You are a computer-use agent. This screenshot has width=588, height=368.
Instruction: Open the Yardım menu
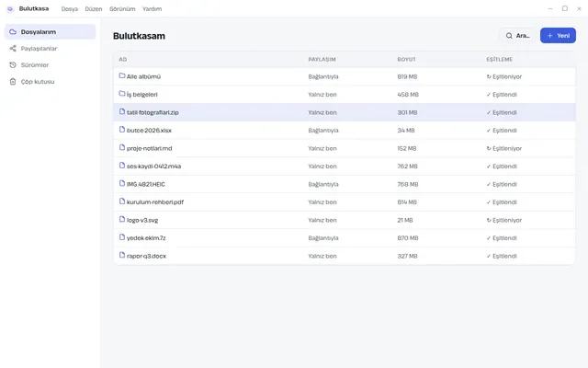[x=152, y=9]
